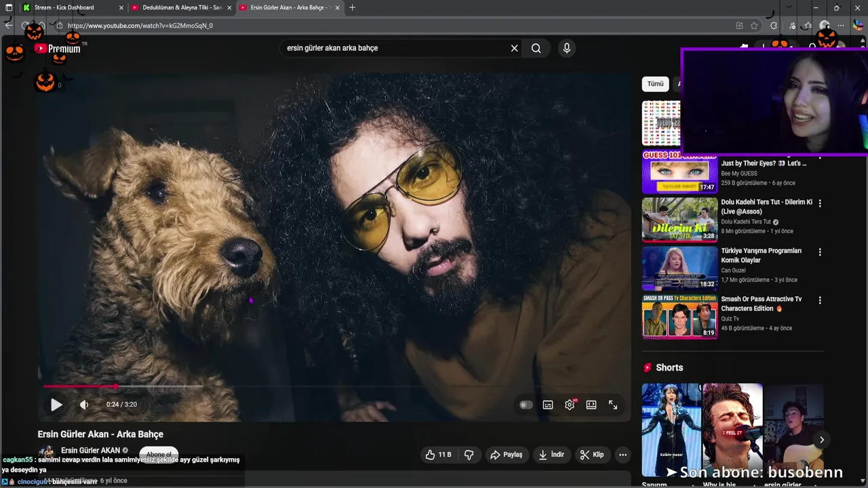This screenshot has height=488, width=868.
Task: Start voice search with the microphone
Action: [567, 48]
